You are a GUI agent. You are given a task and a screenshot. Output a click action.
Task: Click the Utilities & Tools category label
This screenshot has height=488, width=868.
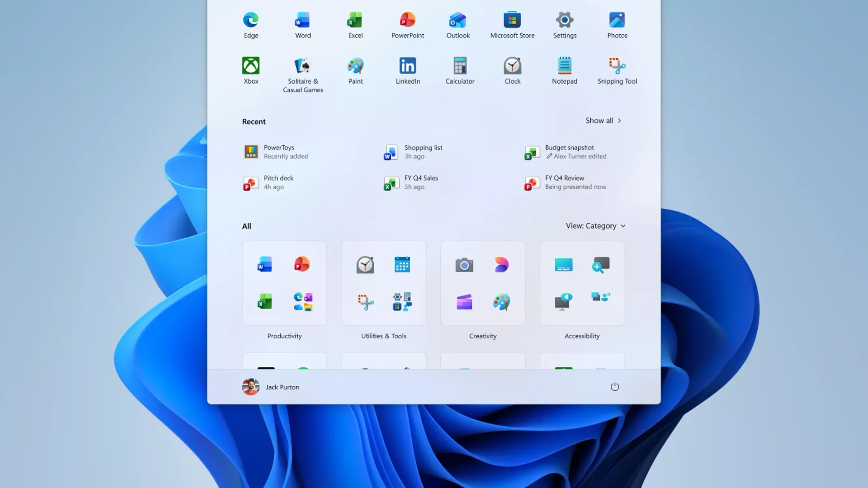[x=383, y=336]
